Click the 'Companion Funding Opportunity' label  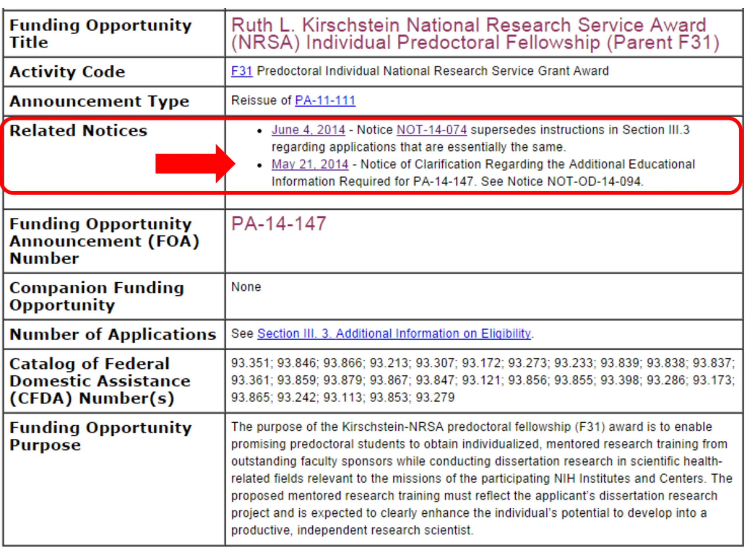coord(97,296)
